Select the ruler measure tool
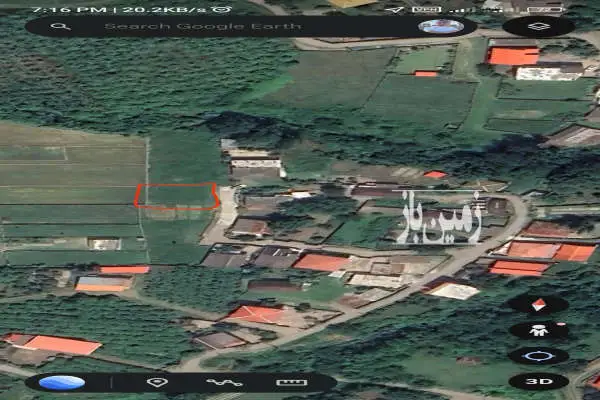This screenshot has height=400, width=600. pyautogui.click(x=292, y=382)
